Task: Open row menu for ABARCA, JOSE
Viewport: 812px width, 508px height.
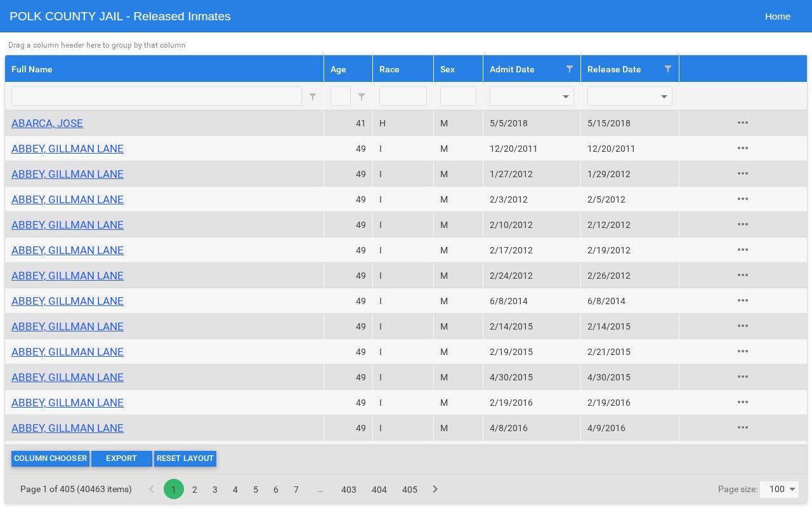Action: tap(743, 123)
